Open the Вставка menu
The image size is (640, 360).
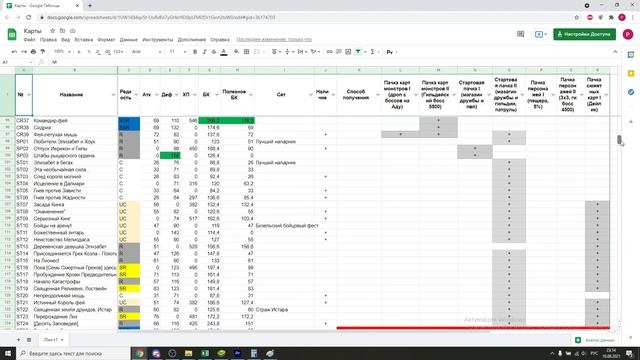pyautogui.click(x=84, y=40)
